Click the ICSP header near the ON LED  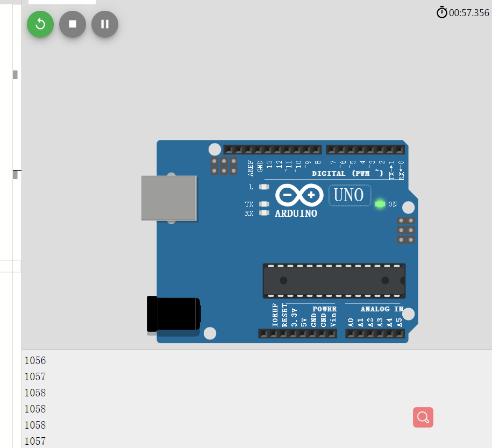[x=406, y=230]
